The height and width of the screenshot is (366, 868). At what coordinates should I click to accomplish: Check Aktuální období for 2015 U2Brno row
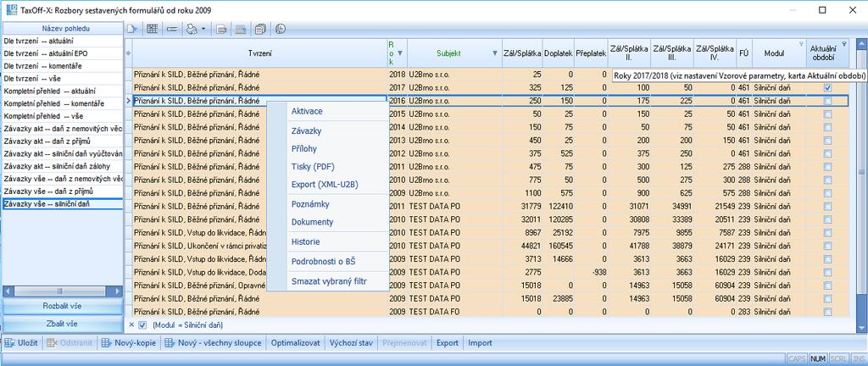click(827, 114)
